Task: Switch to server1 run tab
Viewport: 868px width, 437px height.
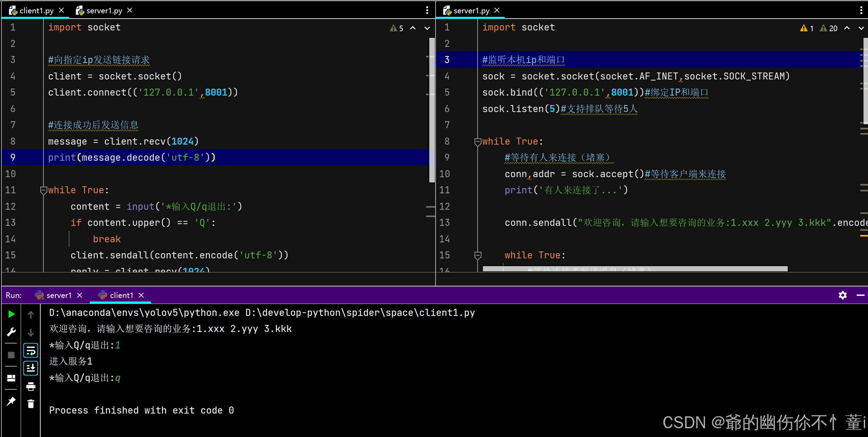Action: pyautogui.click(x=59, y=295)
